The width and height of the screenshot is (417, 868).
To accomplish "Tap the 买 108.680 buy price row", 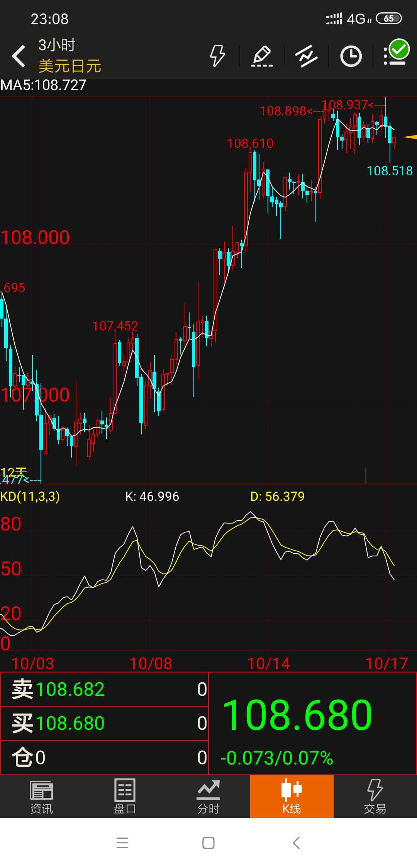I will (x=105, y=723).
